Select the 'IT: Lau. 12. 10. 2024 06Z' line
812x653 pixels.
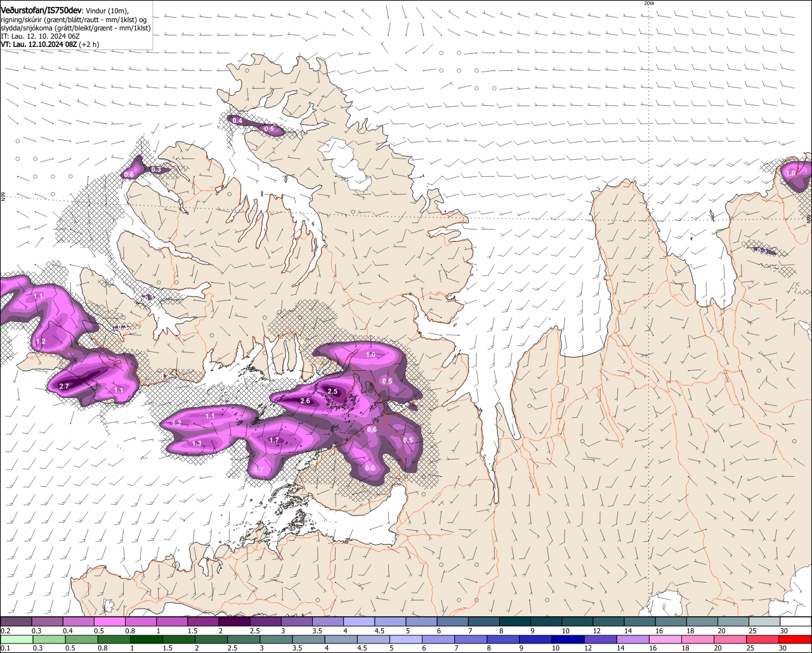coord(40,37)
